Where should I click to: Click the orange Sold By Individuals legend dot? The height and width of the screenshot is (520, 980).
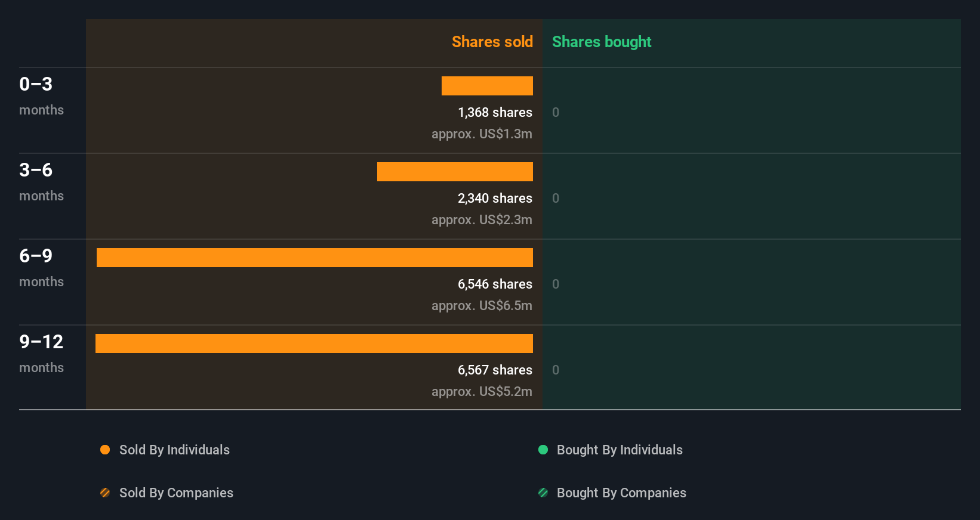pos(105,450)
